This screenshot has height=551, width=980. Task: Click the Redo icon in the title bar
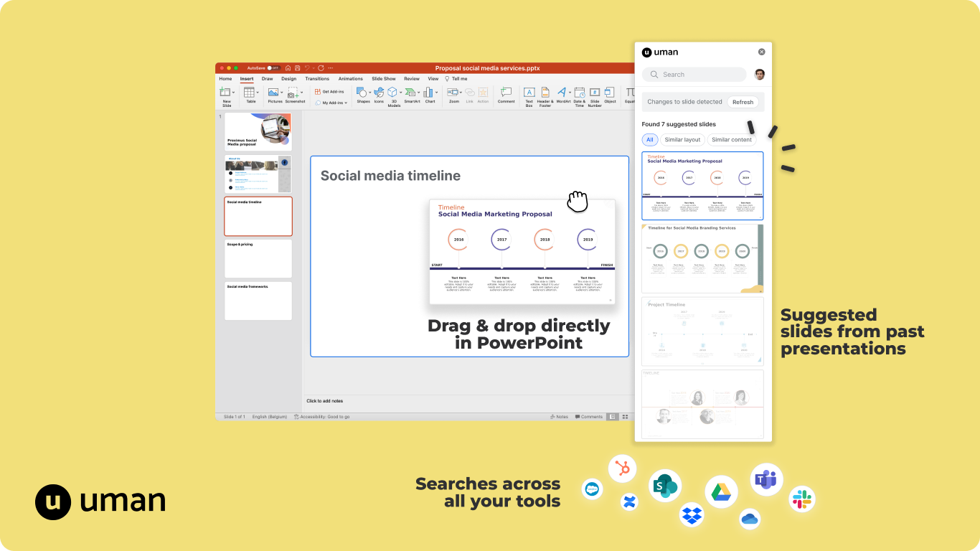pyautogui.click(x=321, y=68)
